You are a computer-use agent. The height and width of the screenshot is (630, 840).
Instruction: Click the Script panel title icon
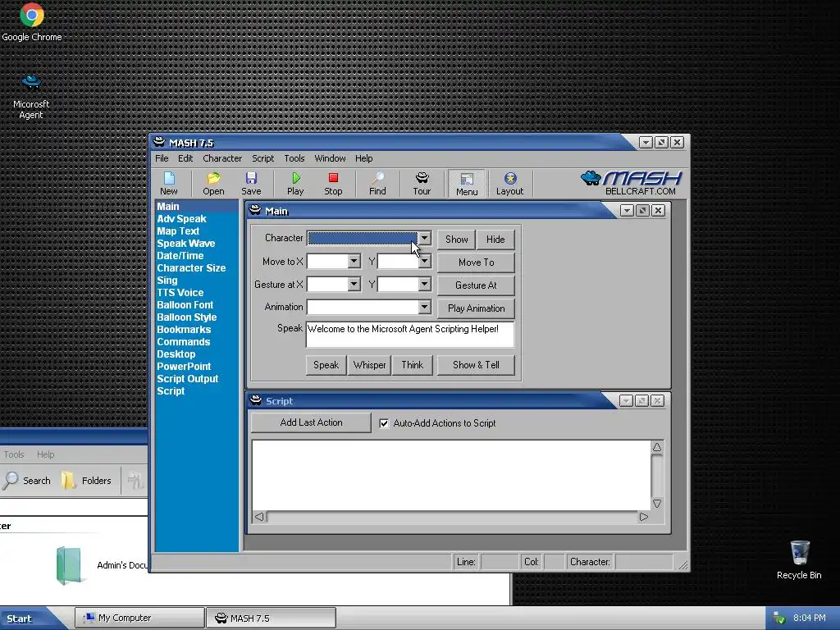(x=256, y=400)
